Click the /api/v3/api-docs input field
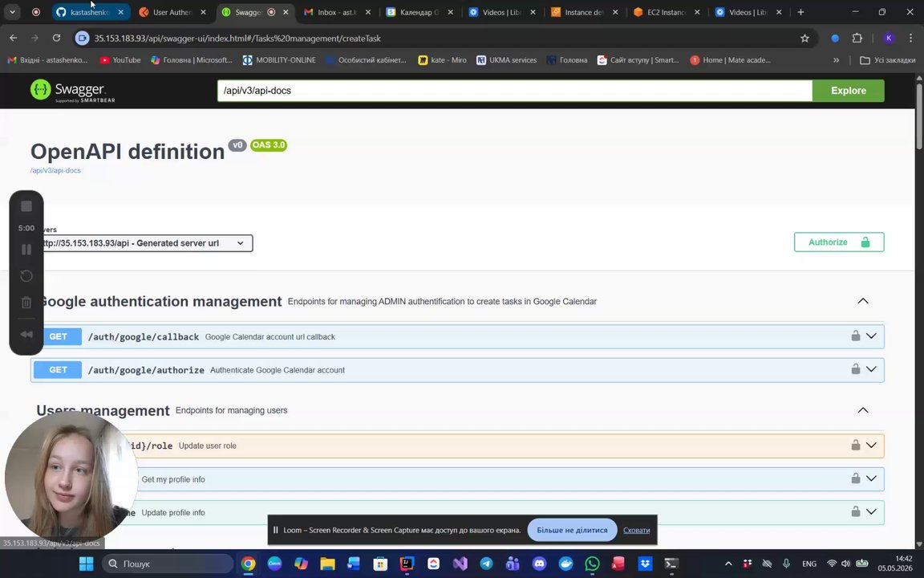The height and width of the screenshot is (578, 924). coord(514,91)
